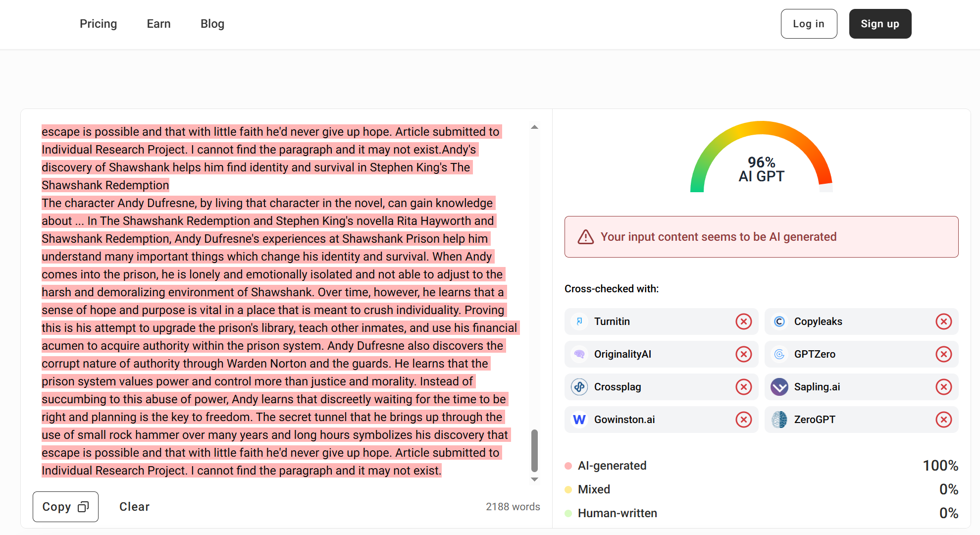Click the Crossplag label
The image size is (980, 535).
pos(618,387)
